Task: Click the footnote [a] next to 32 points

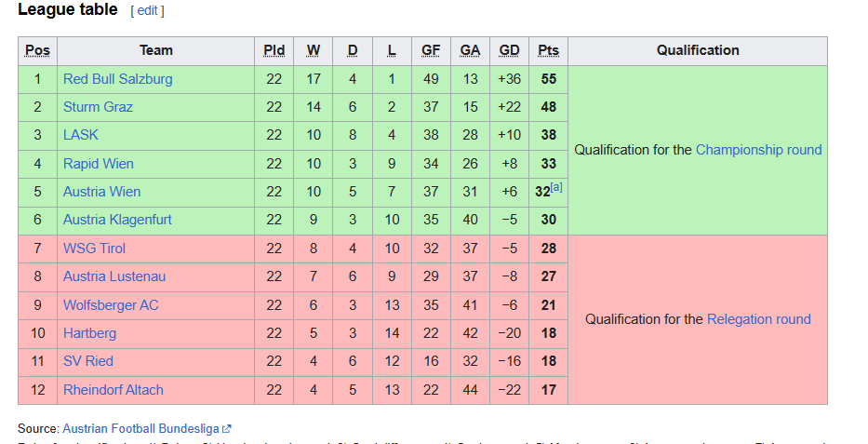Action: [556, 187]
